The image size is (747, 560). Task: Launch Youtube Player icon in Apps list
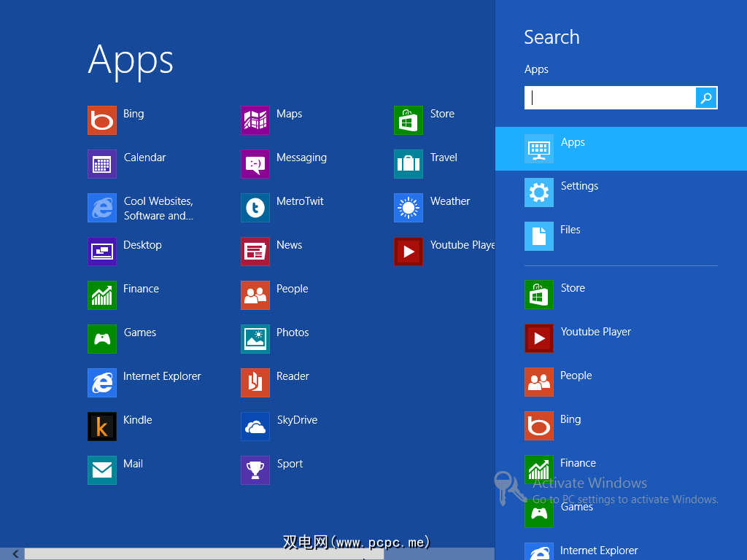click(409, 252)
